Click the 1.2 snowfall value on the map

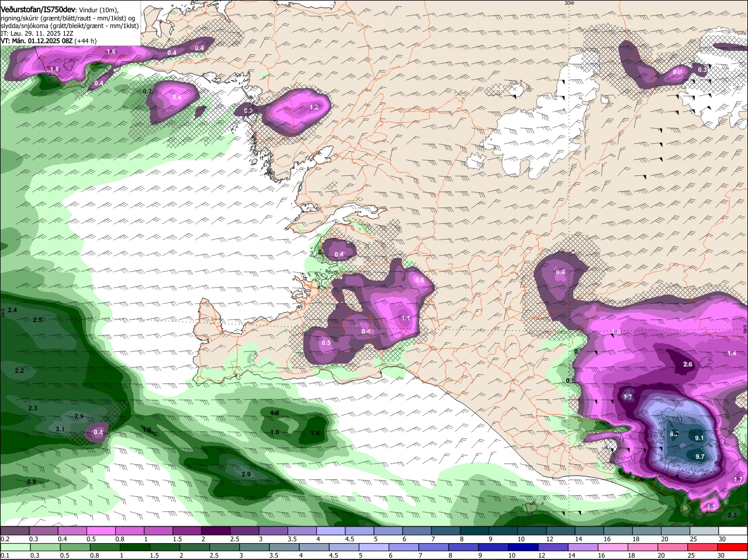pyautogui.click(x=314, y=107)
